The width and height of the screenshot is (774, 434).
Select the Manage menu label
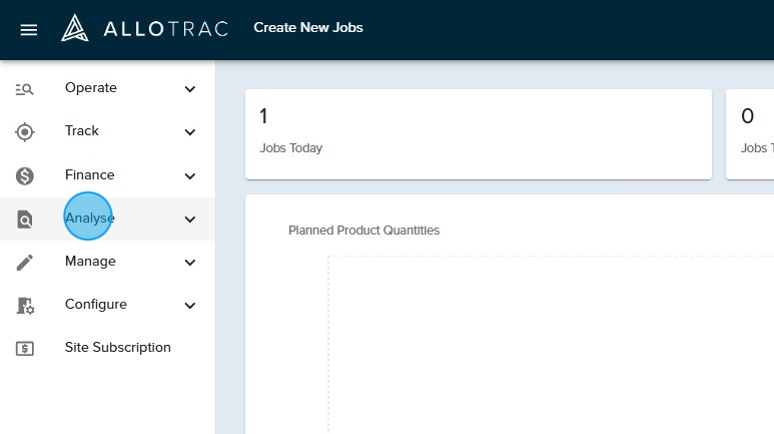[x=90, y=261]
